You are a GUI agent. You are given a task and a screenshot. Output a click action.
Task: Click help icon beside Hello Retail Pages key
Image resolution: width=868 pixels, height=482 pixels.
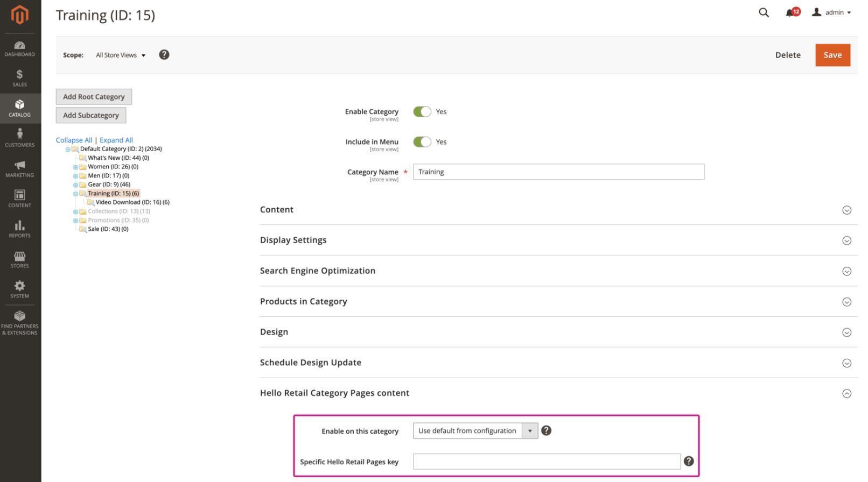(688, 461)
